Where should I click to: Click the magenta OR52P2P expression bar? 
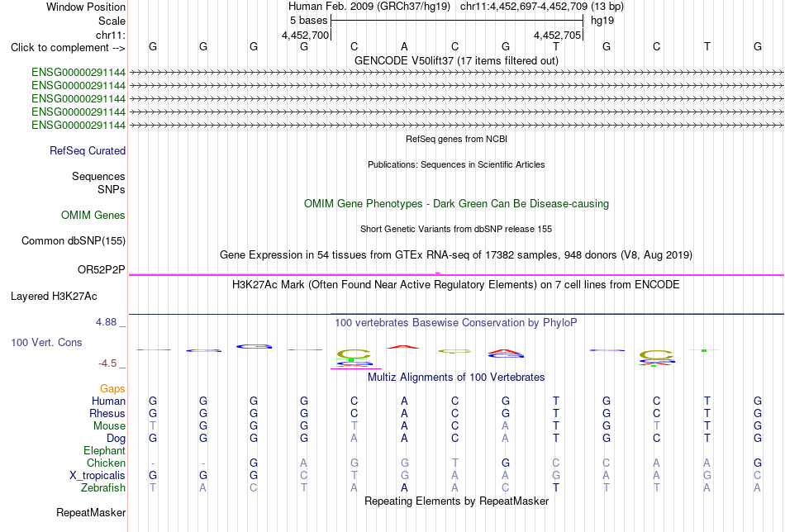point(456,275)
